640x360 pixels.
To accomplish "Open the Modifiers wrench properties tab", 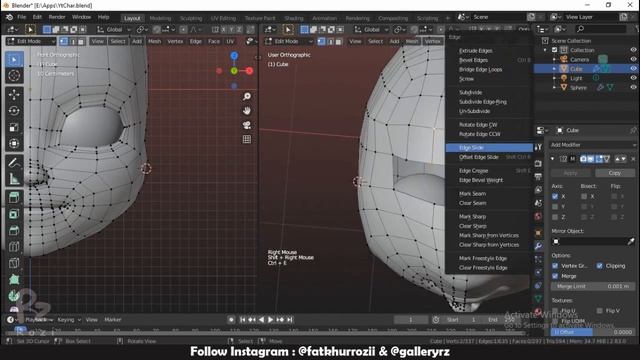I will (538, 246).
